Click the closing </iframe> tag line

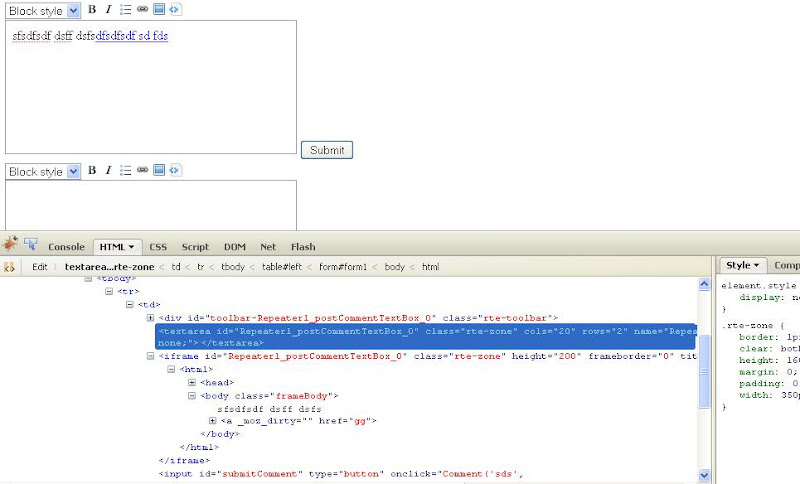[184, 461]
